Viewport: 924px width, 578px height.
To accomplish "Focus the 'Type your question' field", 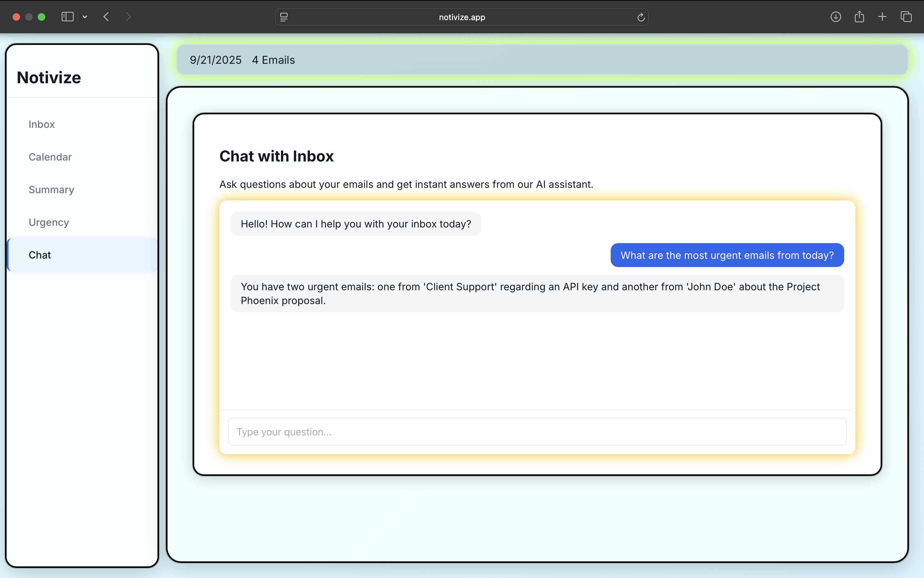I will (x=537, y=432).
